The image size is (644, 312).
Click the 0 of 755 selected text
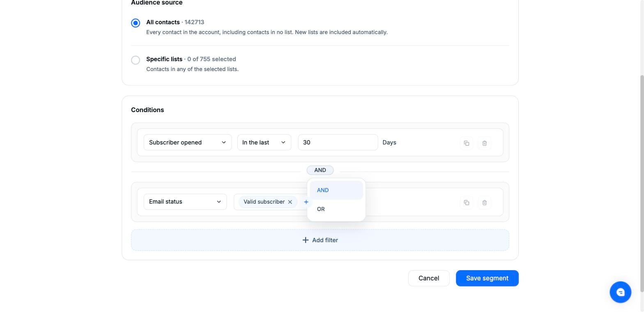point(212,59)
